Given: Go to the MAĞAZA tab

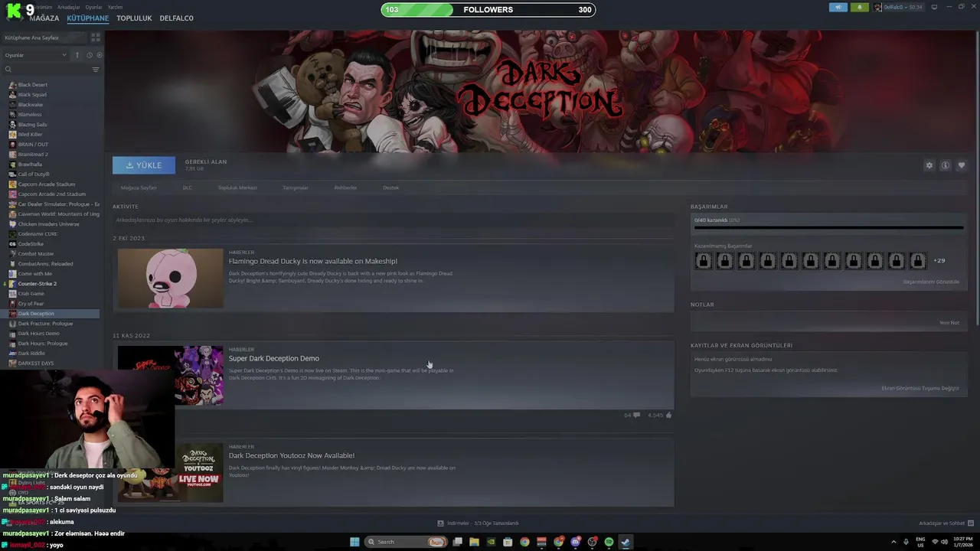Looking at the screenshot, I should point(44,18).
